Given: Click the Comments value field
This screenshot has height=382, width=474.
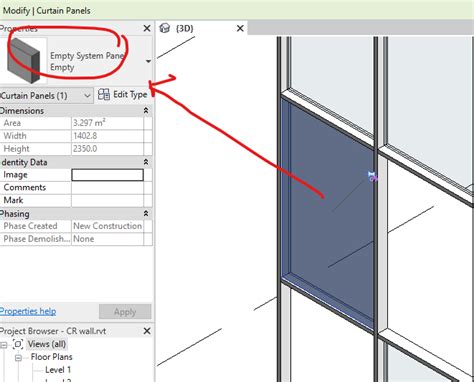Looking at the screenshot, I should click(x=107, y=188).
